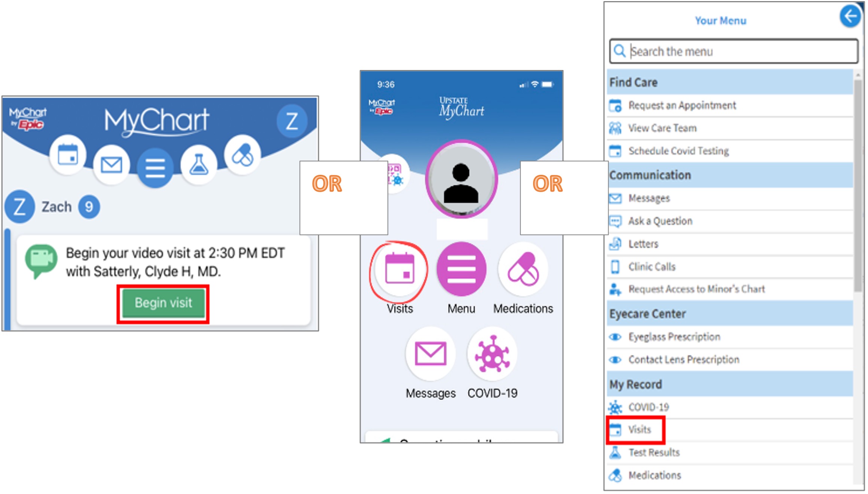Click the Your Menu scrollbar thumb
This screenshot has height=494, width=868.
858,185
